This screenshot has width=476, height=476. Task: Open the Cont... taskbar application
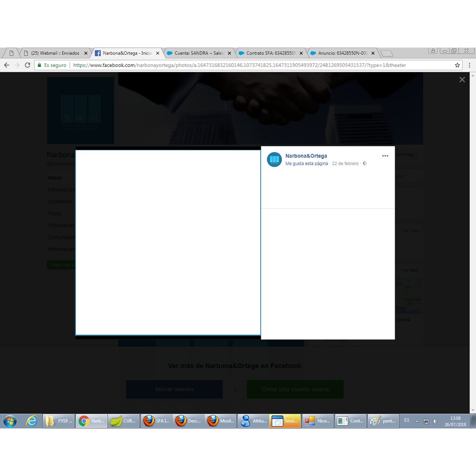pos(350,421)
